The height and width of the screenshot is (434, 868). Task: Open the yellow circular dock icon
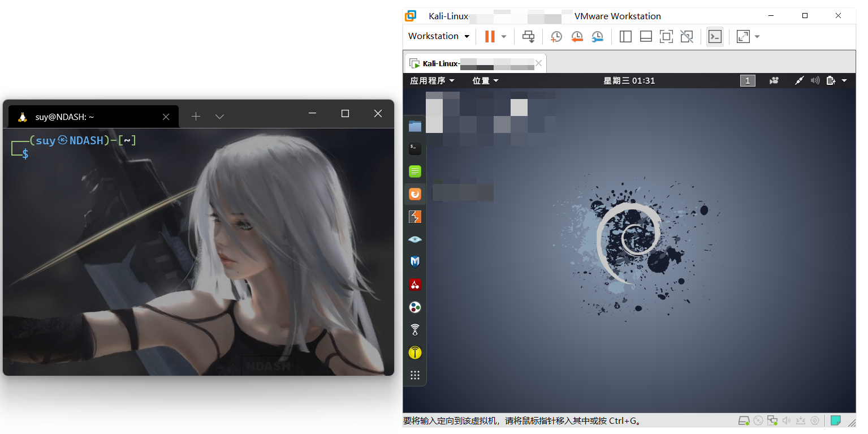(x=415, y=353)
